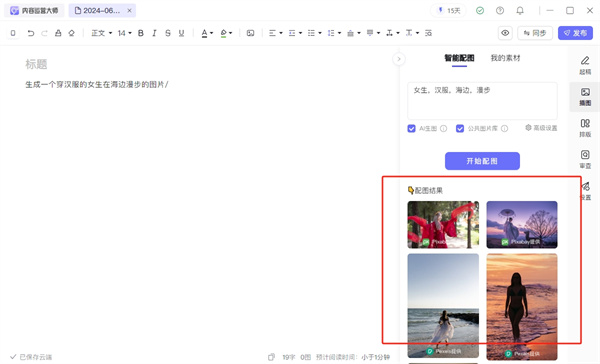Open the 审查 review sidebar tool

(585, 160)
